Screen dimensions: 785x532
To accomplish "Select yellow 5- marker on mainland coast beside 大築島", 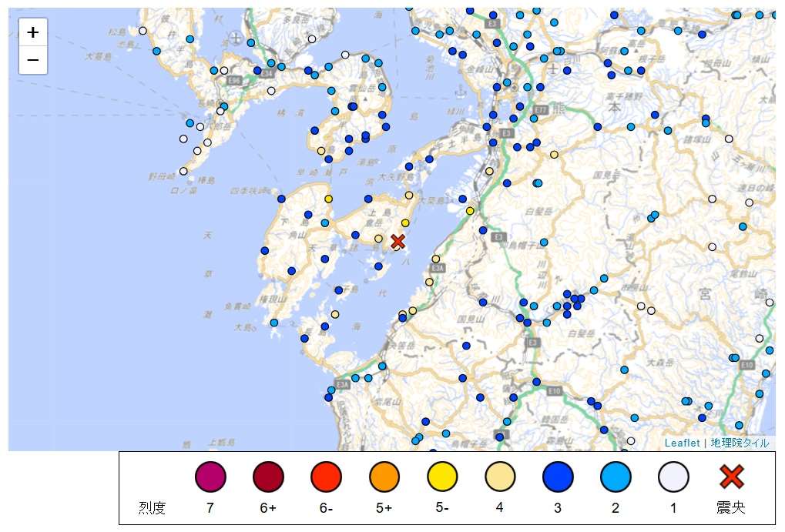I will pyautogui.click(x=470, y=211).
